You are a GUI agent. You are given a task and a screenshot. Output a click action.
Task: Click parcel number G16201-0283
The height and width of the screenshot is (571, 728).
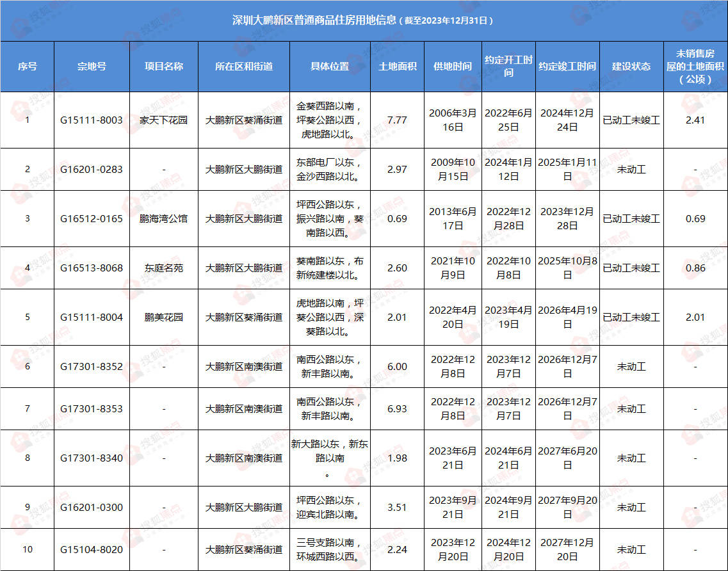click(92, 170)
